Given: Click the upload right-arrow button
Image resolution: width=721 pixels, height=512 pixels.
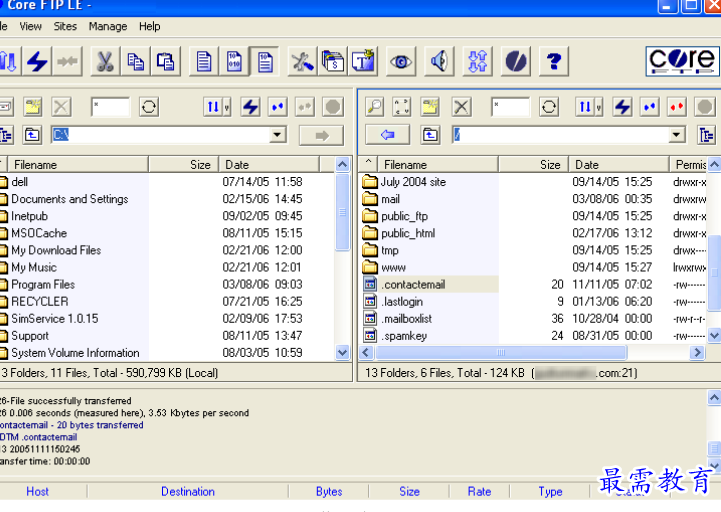Looking at the screenshot, I should click(321, 135).
